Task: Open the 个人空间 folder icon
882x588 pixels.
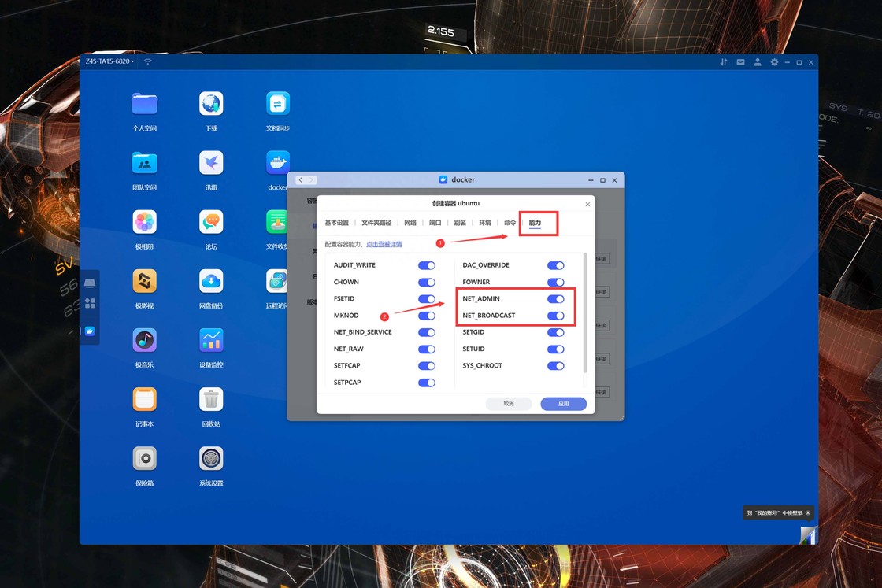Action: tap(144, 104)
